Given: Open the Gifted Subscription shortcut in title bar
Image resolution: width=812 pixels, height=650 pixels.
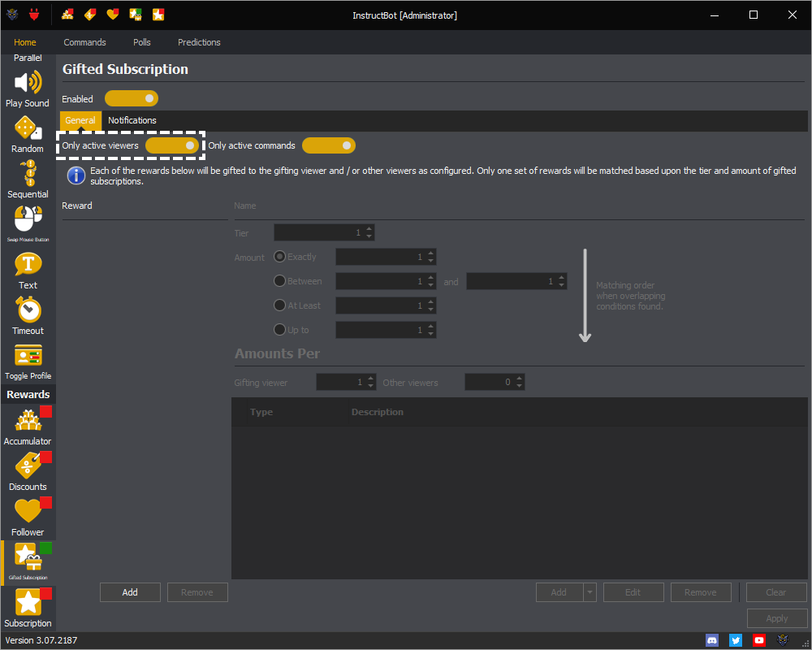Looking at the screenshot, I should click(136, 15).
